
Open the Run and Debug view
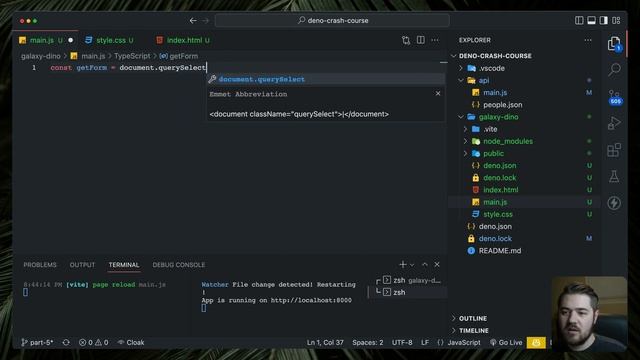click(x=614, y=123)
